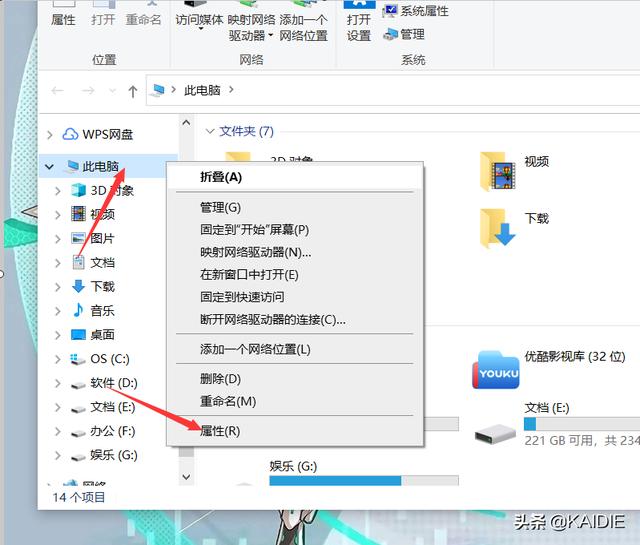Expand the 3D 对象 tree node
640x545 pixels.
click(x=58, y=191)
